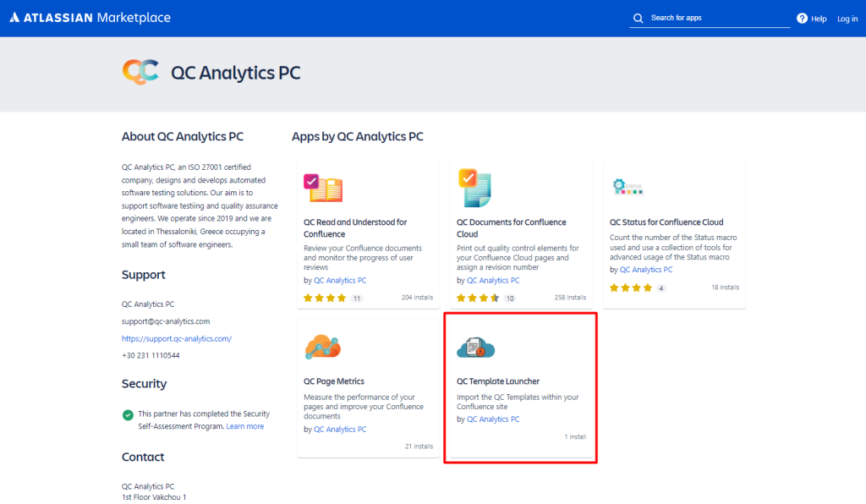This screenshot has width=866, height=504.
Task: Click vendor link under QC Documents card
Action: (493, 281)
